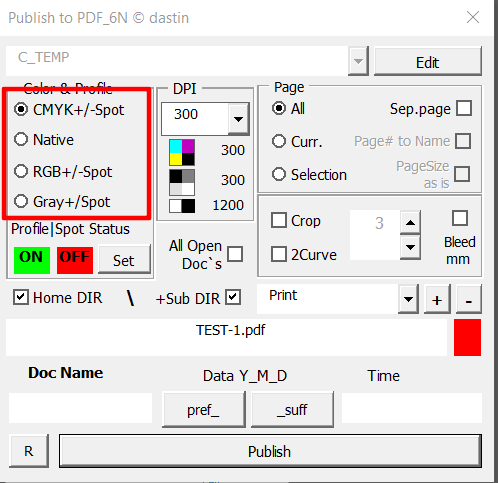Click the pref_ button
This screenshot has width=498, height=483.
204,410
